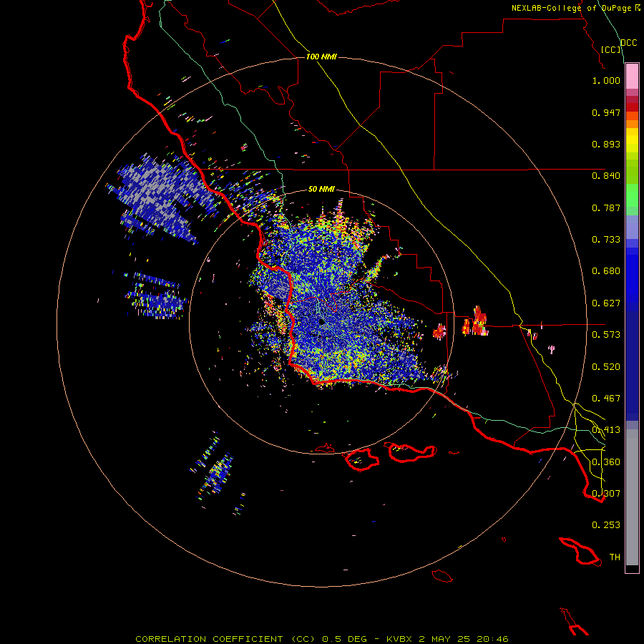Pick the pink swatch at the scale top
Viewport: 644px width, 644px height.
tap(632, 77)
